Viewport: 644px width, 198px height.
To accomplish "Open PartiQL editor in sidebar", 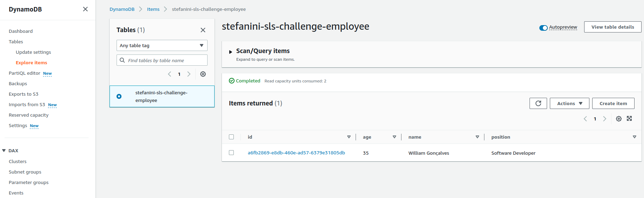I will [24, 73].
